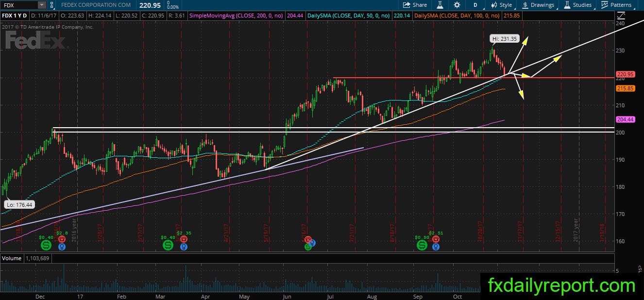644x300 pixels.
Task: Click the volume value 1,103,689
Action: pyautogui.click(x=36, y=258)
